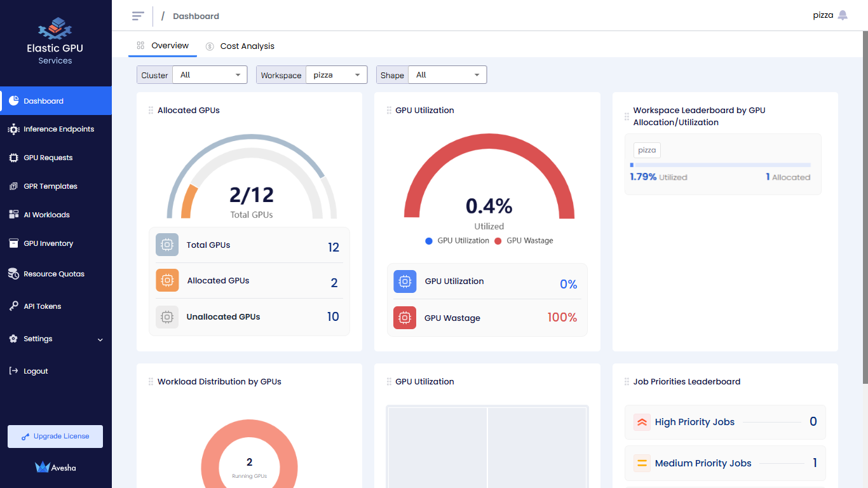868x488 pixels.
Task: Click Dashboard breadcrumb text
Action: (x=196, y=16)
